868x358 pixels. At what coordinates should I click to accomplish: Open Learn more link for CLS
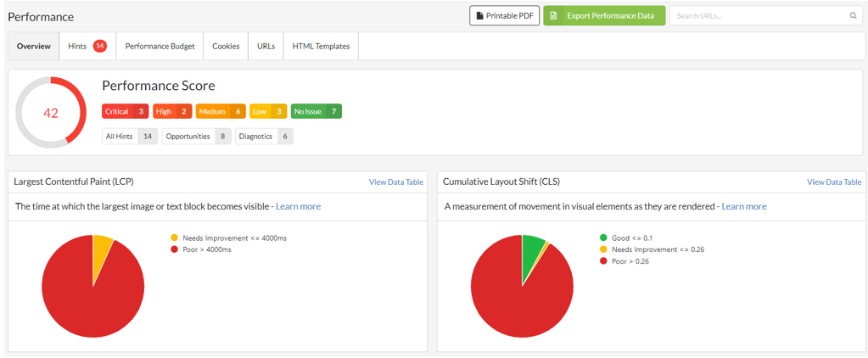(743, 206)
